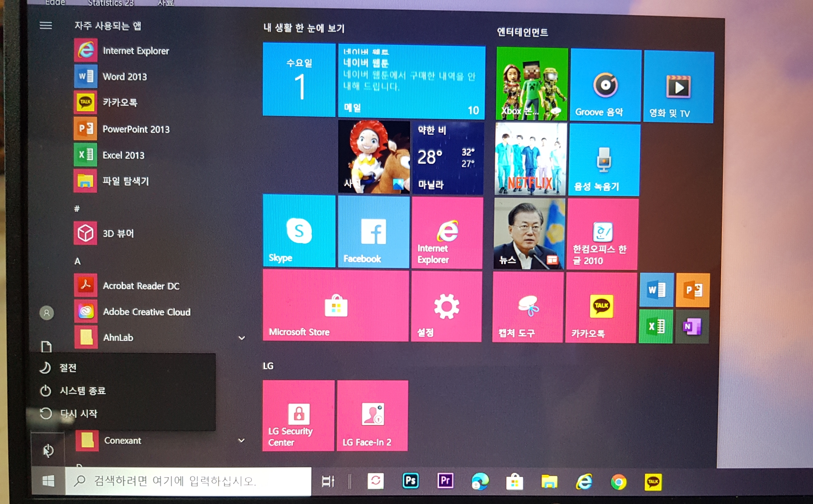The image size is (813, 504).
Task: Click the Power button in Start sidebar
Action: click(48, 450)
